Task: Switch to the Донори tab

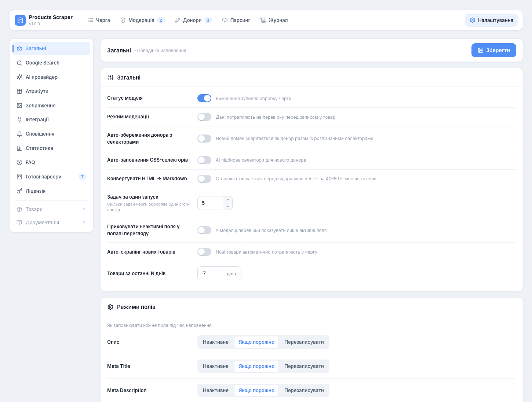Action: coord(193,20)
